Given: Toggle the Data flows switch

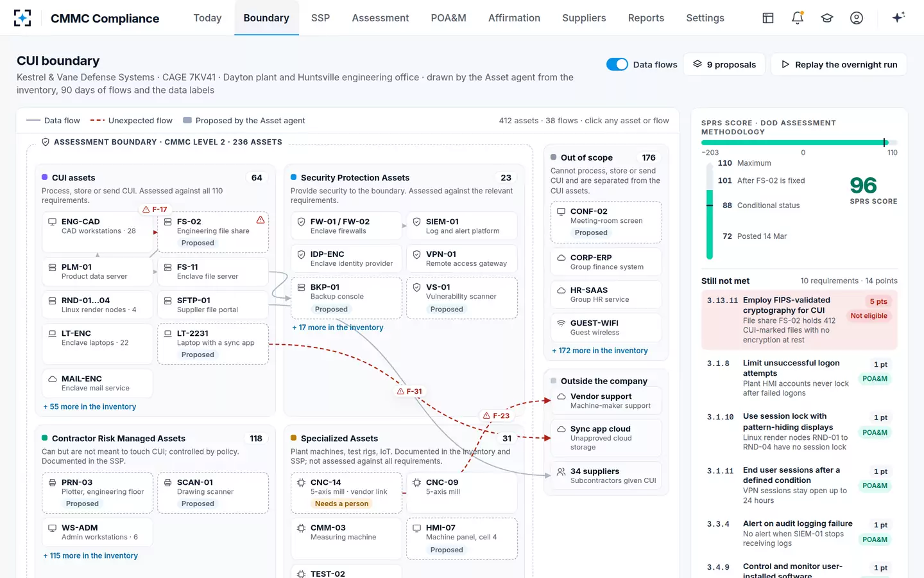Looking at the screenshot, I should (x=617, y=64).
